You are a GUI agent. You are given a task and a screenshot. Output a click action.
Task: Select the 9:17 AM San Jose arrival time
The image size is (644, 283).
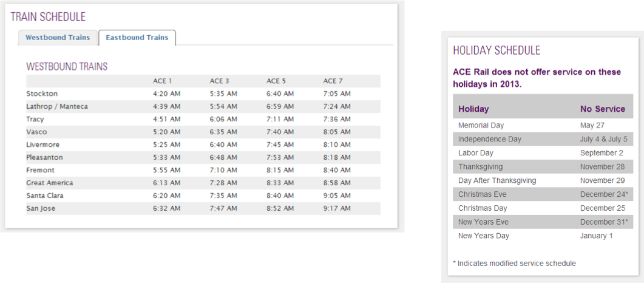tap(337, 208)
